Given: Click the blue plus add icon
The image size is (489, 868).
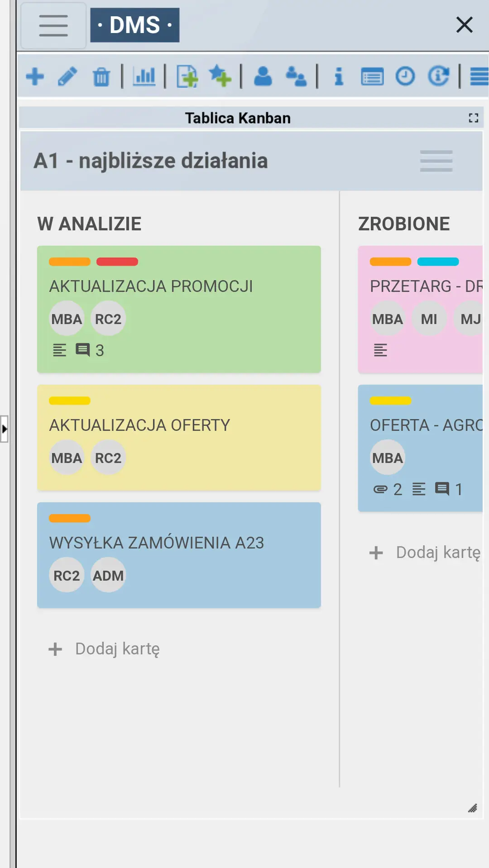Looking at the screenshot, I should [x=35, y=76].
